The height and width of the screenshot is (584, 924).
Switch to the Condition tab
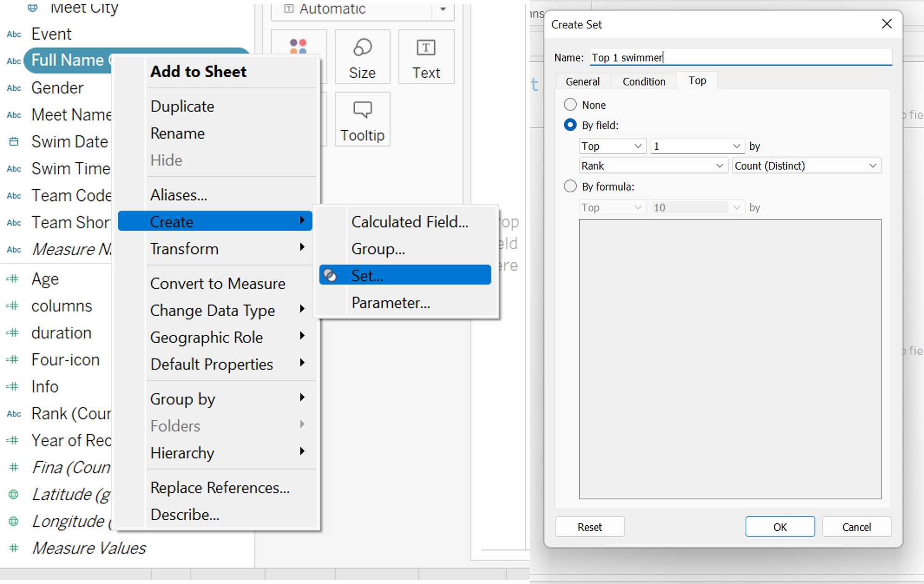pyautogui.click(x=644, y=81)
